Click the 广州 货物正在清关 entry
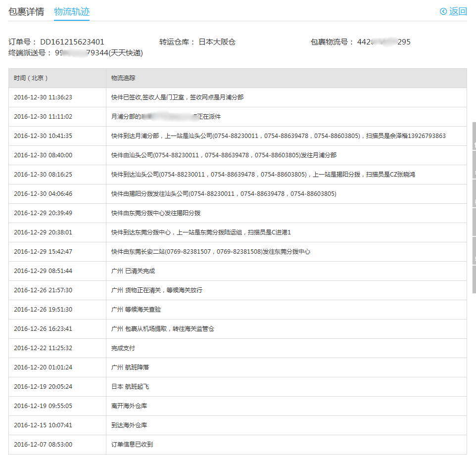The height and width of the screenshot is (455, 476). (157, 290)
